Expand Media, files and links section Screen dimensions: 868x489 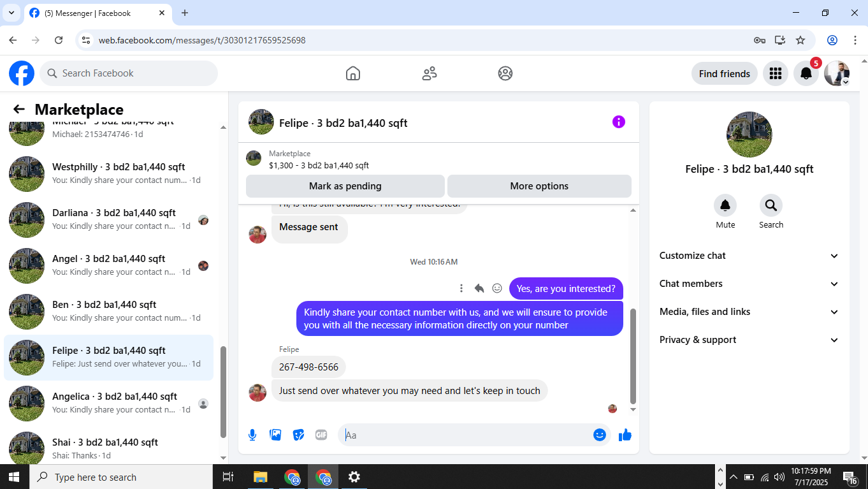[749, 312]
